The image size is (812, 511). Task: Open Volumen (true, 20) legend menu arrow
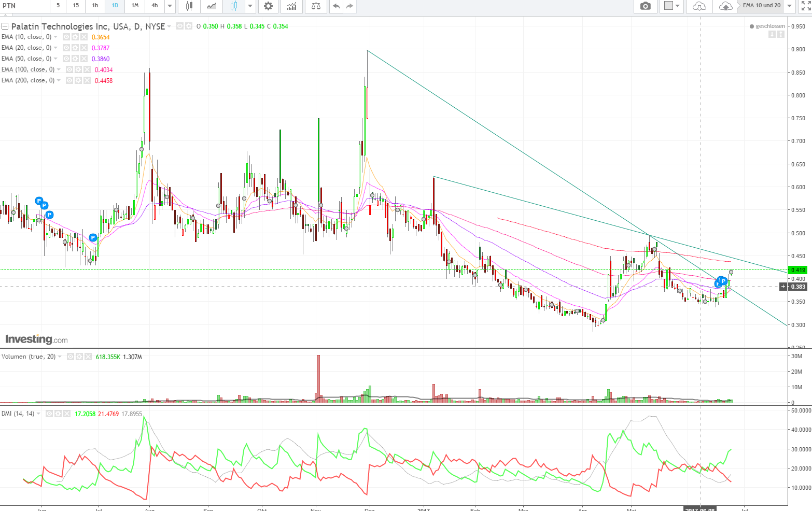[60, 357]
